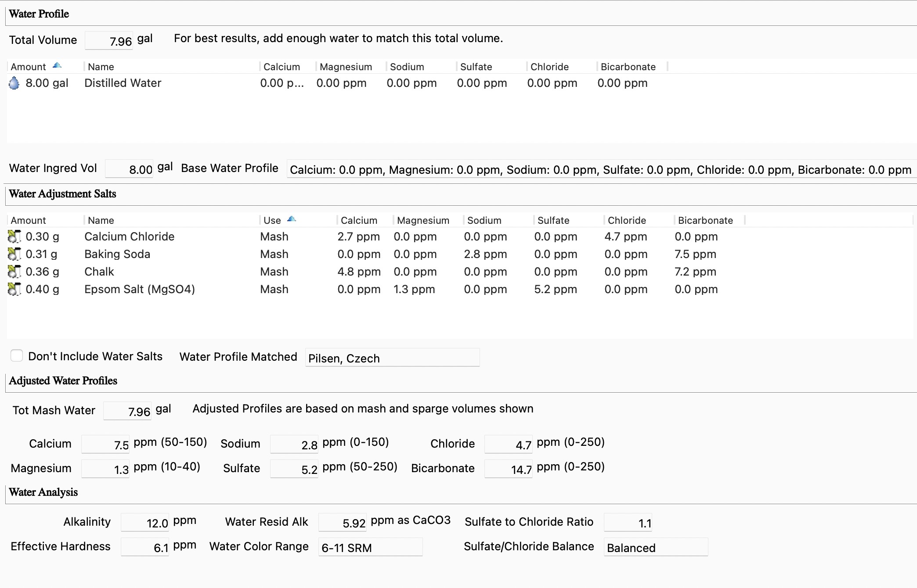Click the Base Water Profile field
917x588 pixels.
pos(601,169)
